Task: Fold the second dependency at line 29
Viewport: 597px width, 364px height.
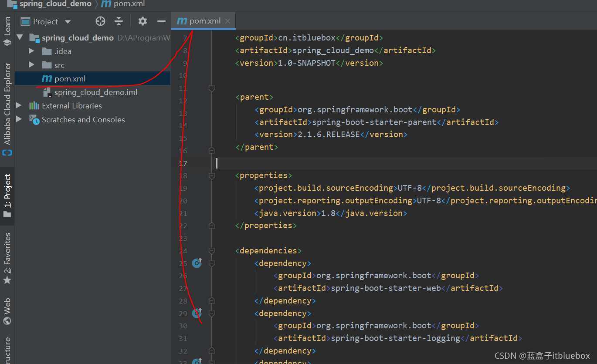Action: [x=212, y=313]
